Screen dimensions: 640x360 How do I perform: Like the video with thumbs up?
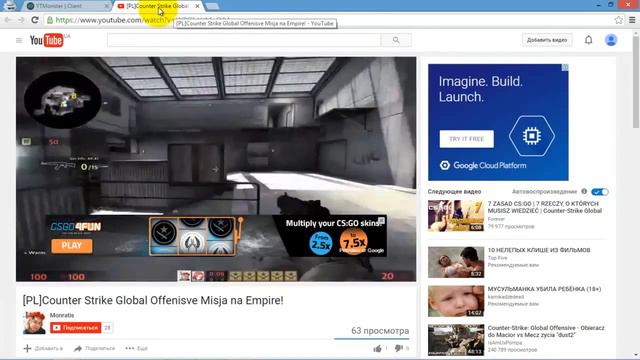377,349
